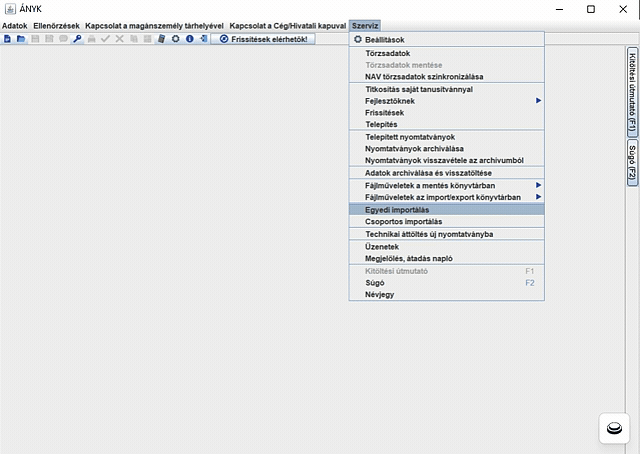Click the blue info circle icon

pyautogui.click(x=190, y=39)
